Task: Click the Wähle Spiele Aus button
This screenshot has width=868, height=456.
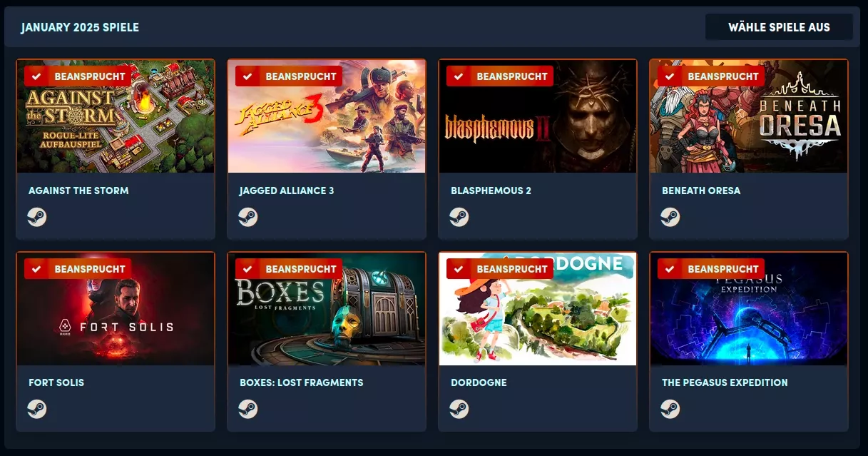Action: (x=779, y=27)
